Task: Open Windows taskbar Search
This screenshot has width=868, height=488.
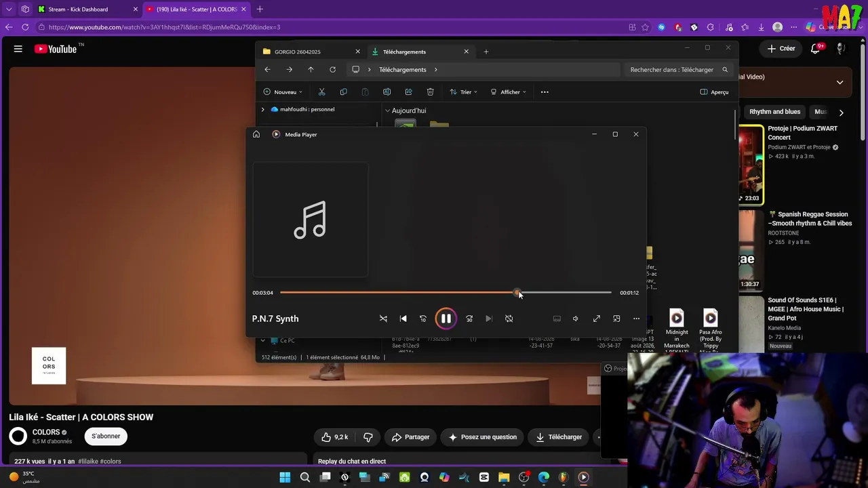Action: pos(305,477)
